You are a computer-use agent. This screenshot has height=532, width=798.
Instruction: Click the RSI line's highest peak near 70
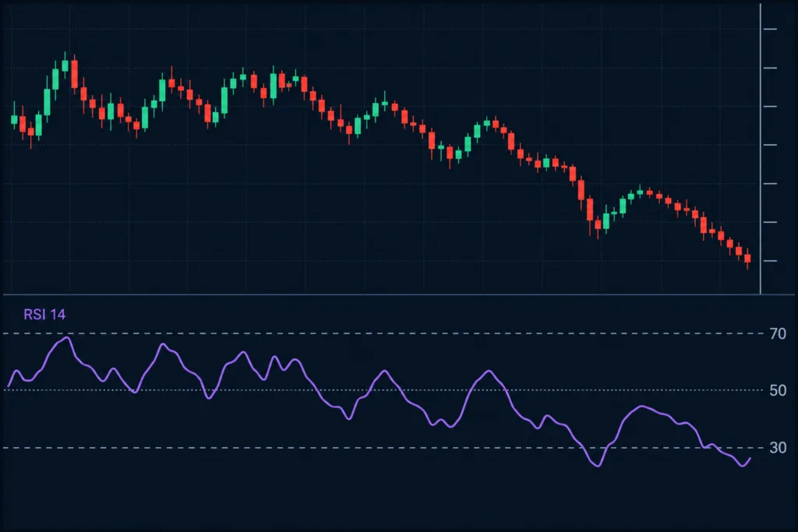67,338
